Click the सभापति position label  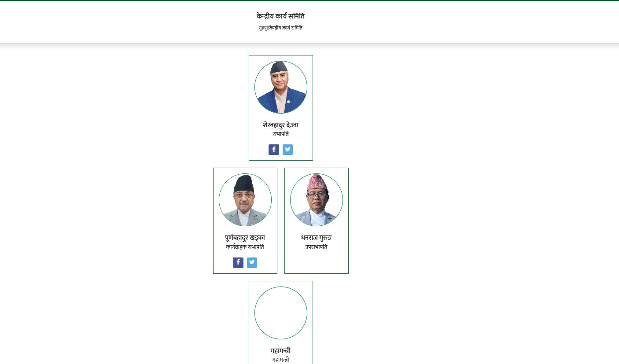(280, 134)
